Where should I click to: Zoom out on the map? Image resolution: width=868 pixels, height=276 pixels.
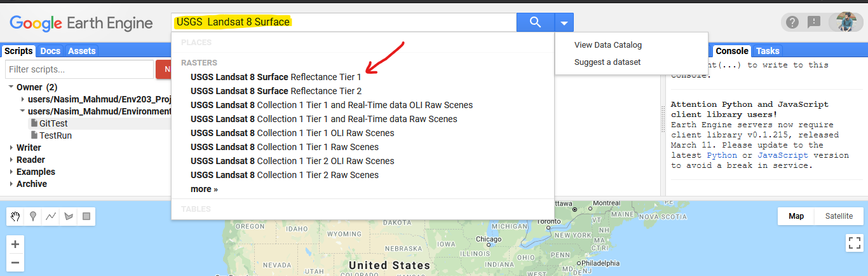(15, 262)
